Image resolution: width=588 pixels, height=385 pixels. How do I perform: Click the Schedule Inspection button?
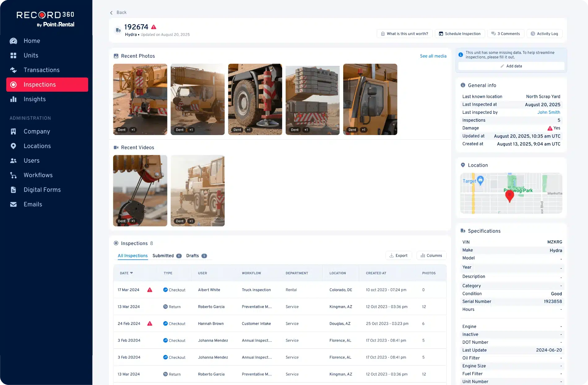coord(460,34)
